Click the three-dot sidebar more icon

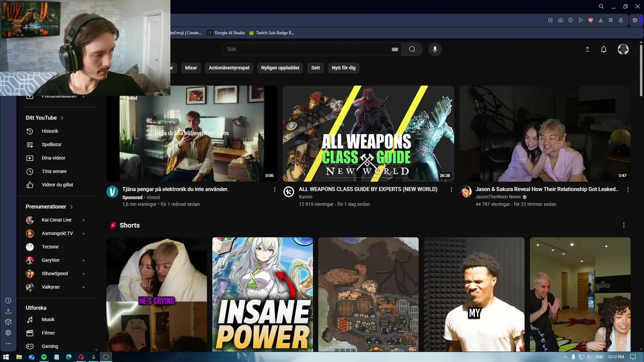[8, 343]
